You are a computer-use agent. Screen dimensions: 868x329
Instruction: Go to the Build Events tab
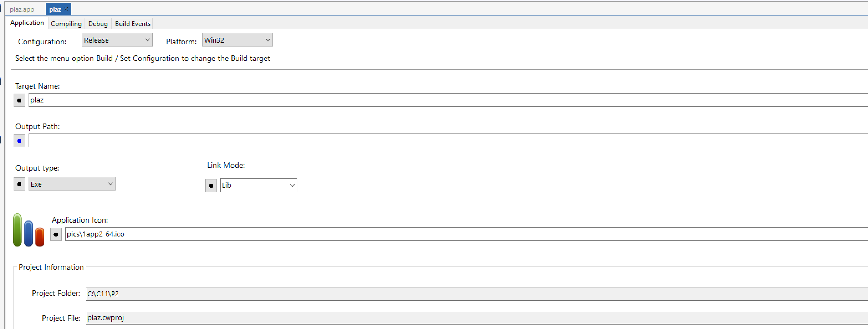(x=132, y=24)
